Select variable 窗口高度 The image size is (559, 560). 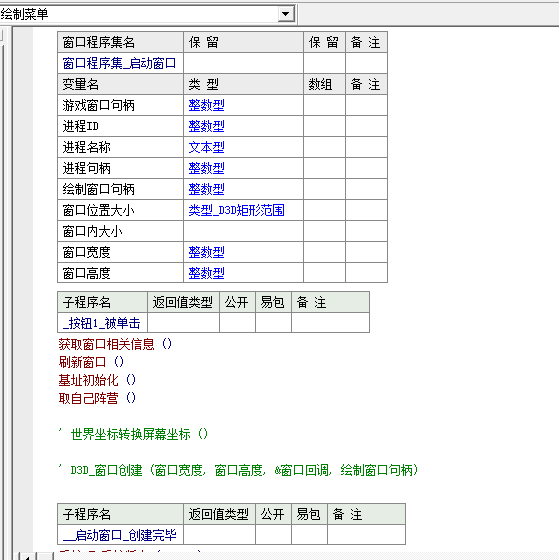tap(87, 274)
